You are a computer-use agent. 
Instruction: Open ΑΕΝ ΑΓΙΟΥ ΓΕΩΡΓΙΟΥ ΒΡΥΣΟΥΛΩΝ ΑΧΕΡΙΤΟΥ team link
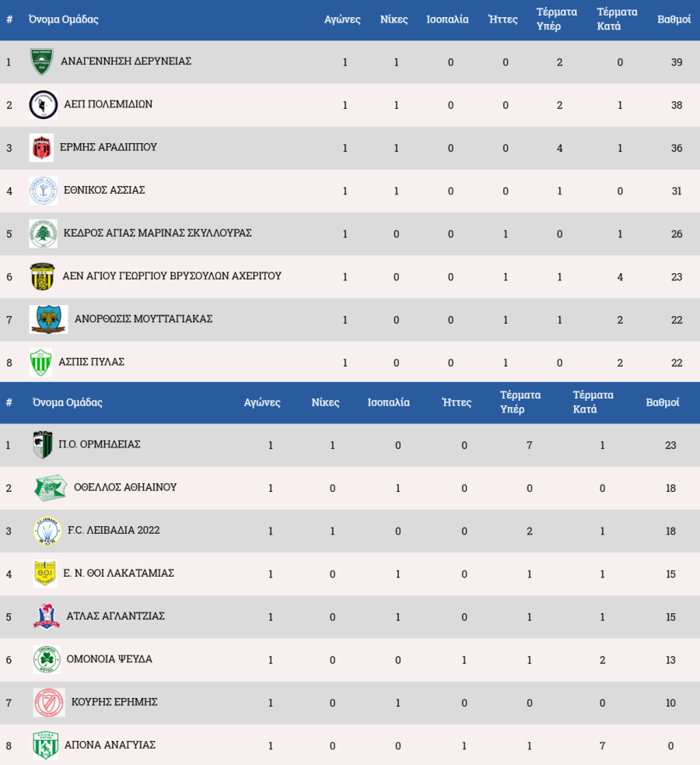172,275
